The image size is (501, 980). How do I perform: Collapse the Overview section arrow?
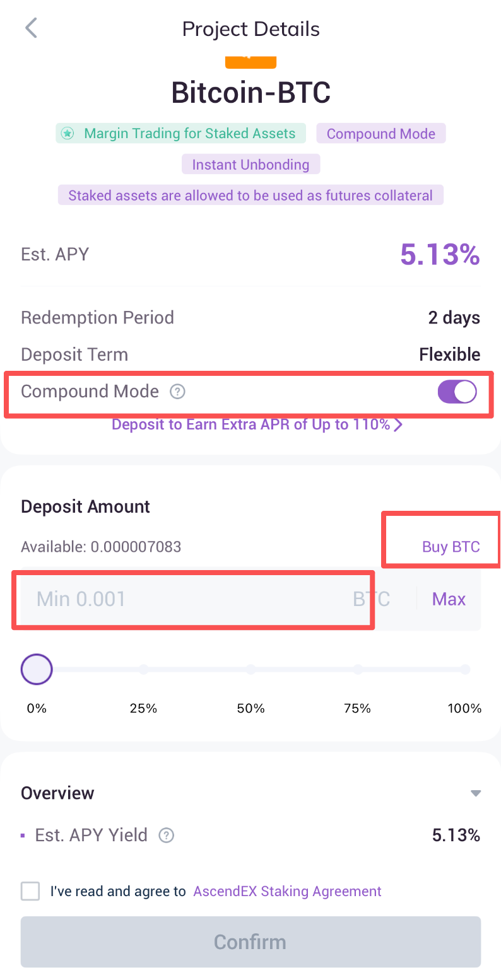coord(476,793)
